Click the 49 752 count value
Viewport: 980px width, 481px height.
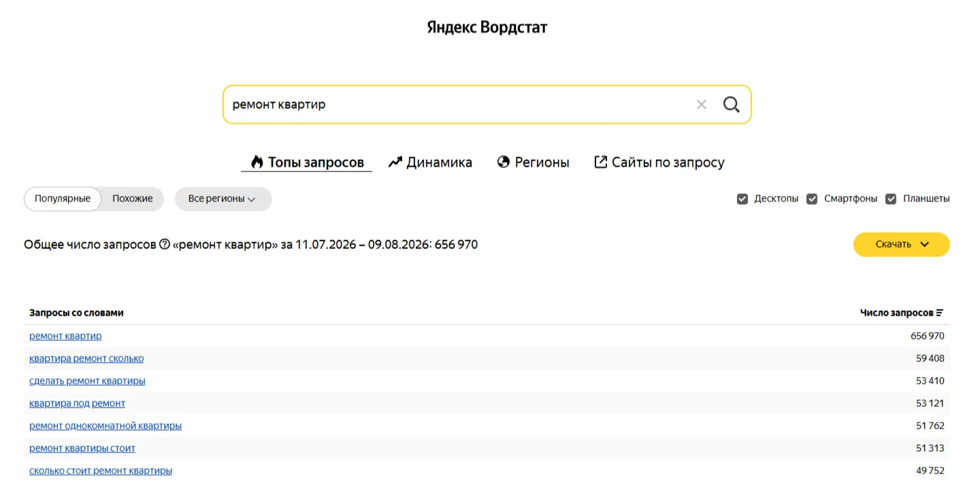click(x=930, y=471)
